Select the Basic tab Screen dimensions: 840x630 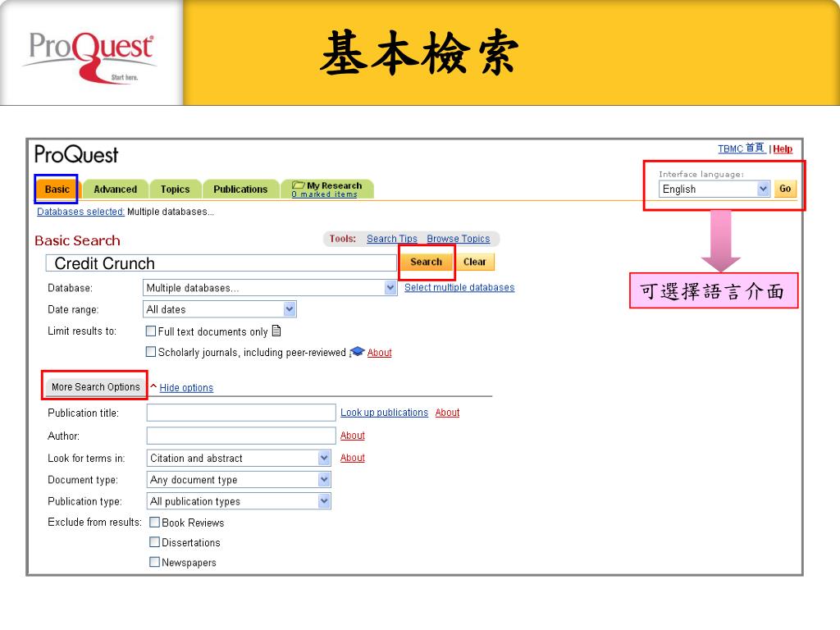tap(57, 189)
